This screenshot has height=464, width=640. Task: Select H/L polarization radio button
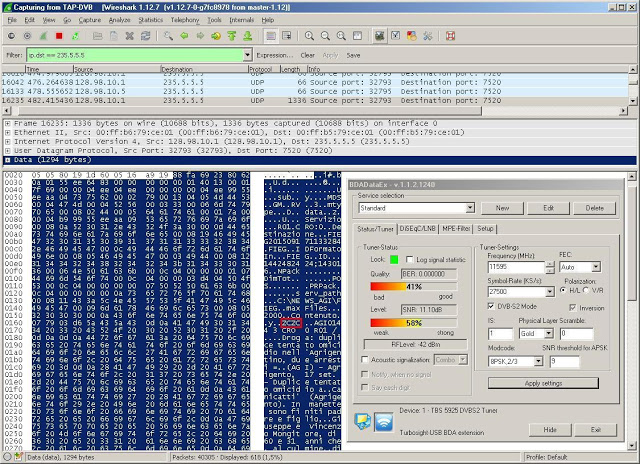click(563, 290)
